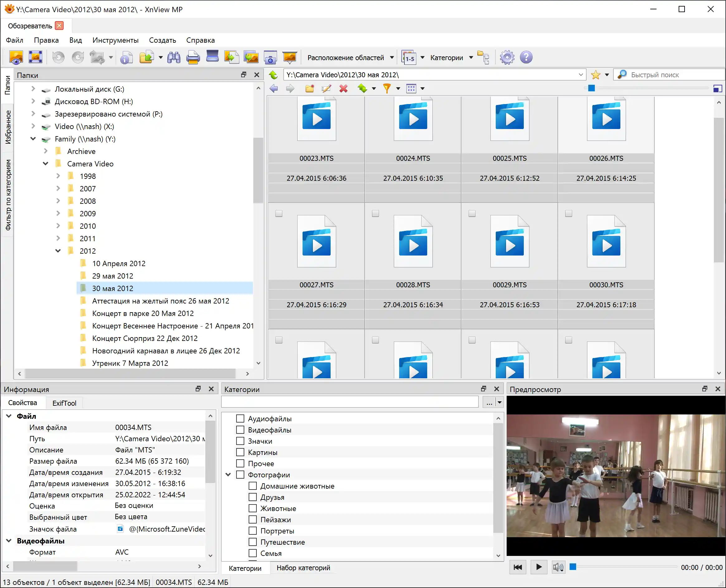
Task: Open the Инструменты menu
Action: (x=116, y=40)
